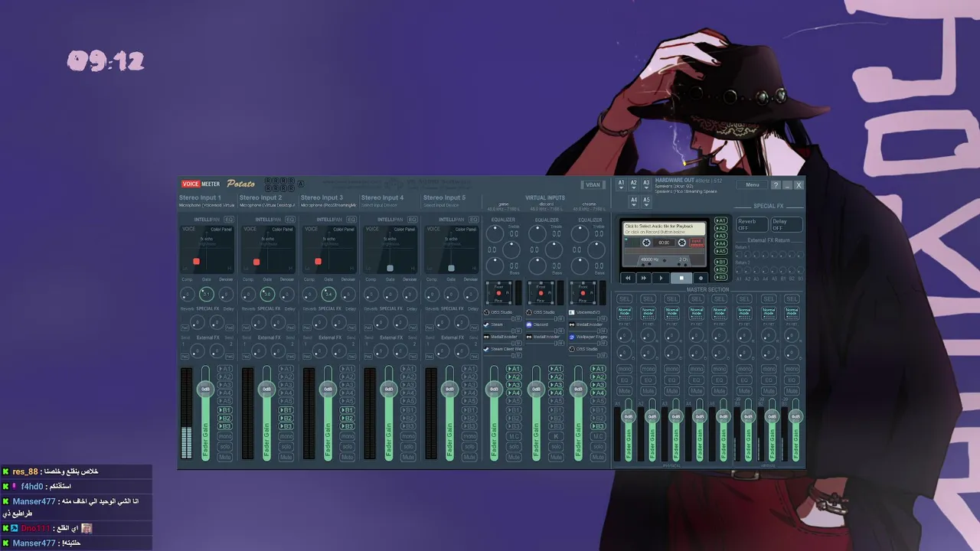Image resolution: width=980 pixels, height=551 pixels.
Task: Click the Gate knob on Stereo Input 1
Action: click(206, 295)
